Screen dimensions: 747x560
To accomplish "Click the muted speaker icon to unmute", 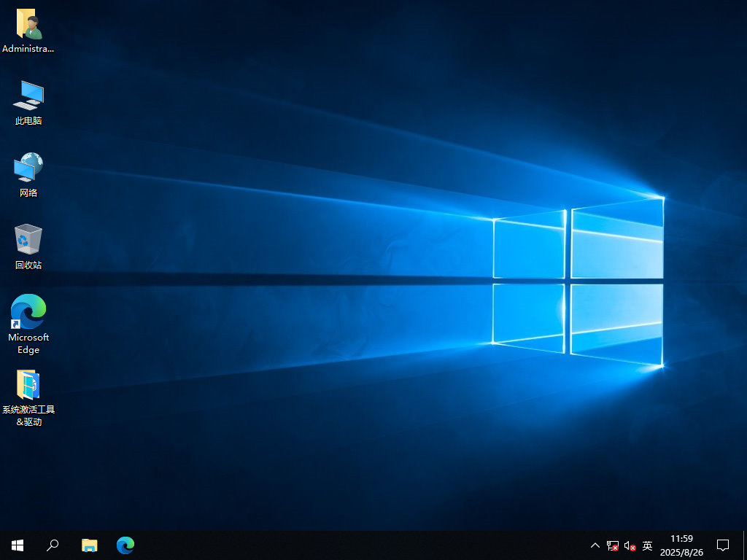I will click(x=629, y=545).
